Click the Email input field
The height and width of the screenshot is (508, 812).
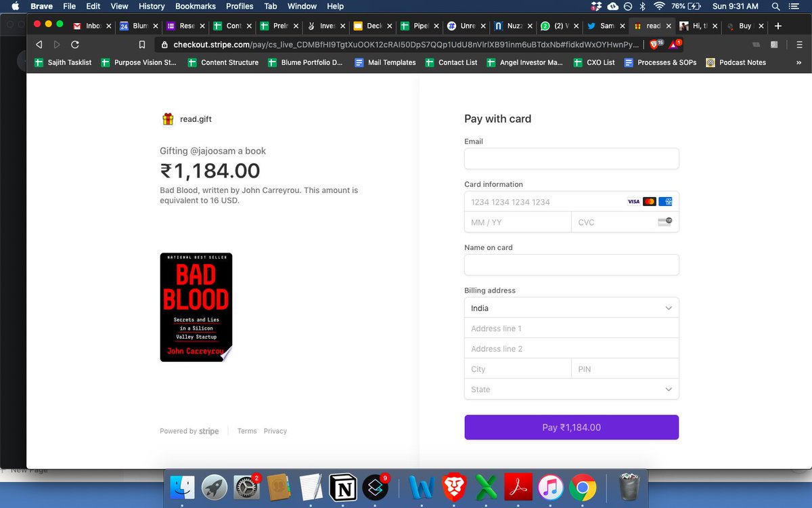(571, 158)
